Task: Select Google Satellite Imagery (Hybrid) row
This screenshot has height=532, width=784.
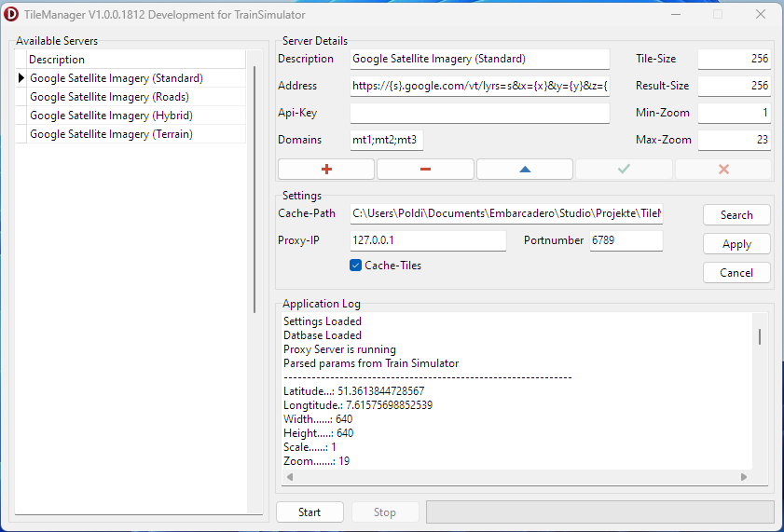Action: pos(131,116)
